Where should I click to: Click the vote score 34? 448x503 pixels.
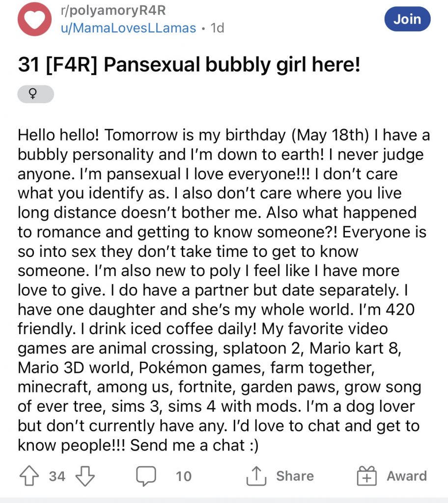(x=57, y=476)
